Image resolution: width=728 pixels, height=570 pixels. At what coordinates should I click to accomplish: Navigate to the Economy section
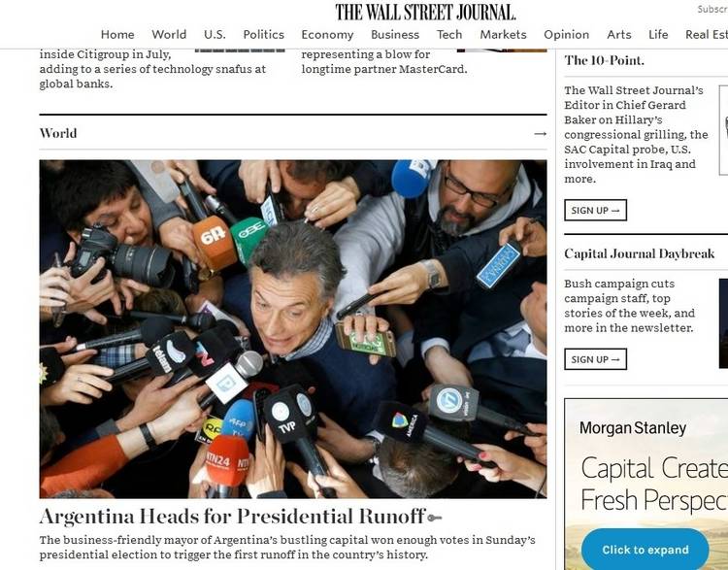click(x=327, y=35)
